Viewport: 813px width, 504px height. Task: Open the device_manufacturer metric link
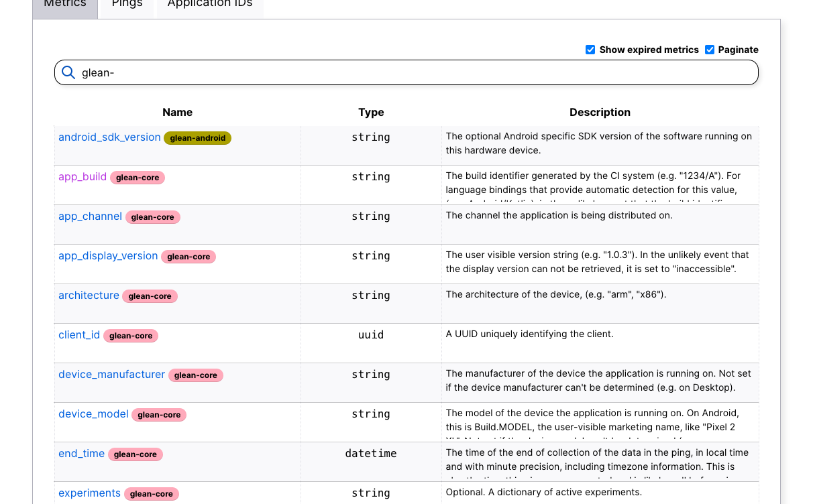(111, 374)
